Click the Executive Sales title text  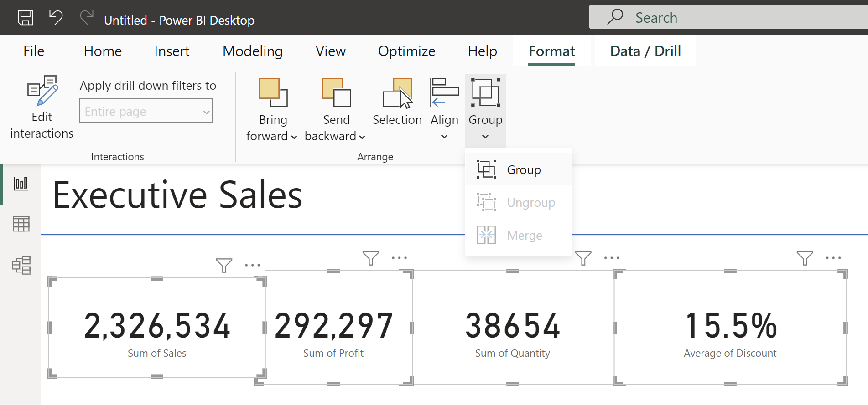click(x=177, y=195)
